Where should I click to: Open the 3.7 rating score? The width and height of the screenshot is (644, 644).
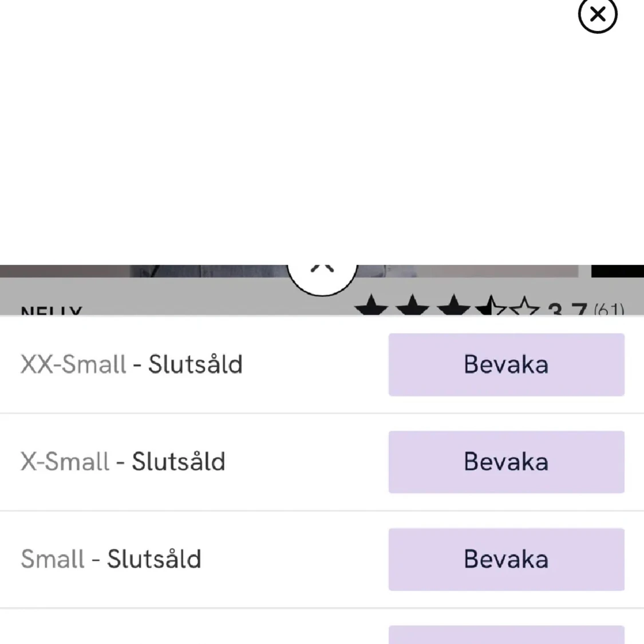coord(567,309)
